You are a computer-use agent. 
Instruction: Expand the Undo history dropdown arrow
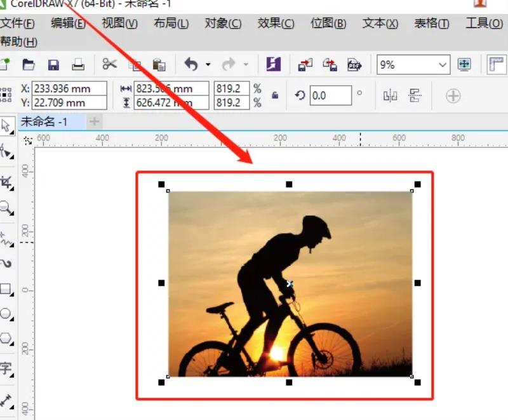tap(208, 64)
